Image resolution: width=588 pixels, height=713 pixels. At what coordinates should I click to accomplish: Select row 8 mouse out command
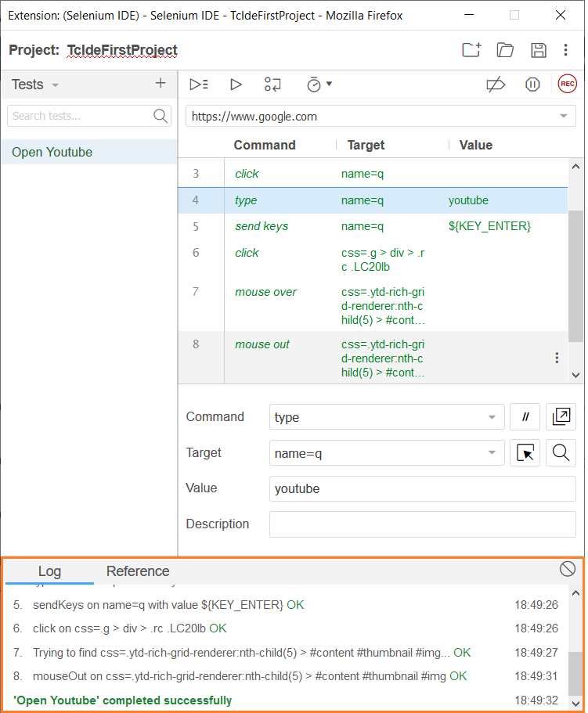point(373,358)
